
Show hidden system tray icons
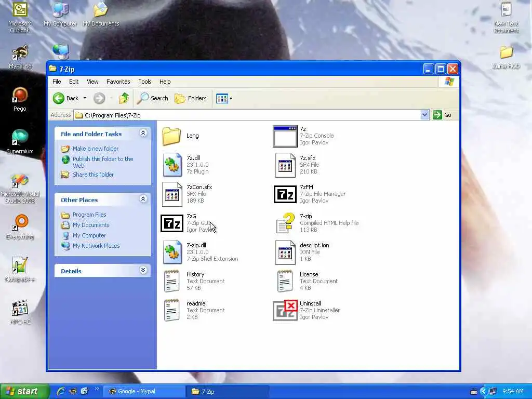pos(484,392)
